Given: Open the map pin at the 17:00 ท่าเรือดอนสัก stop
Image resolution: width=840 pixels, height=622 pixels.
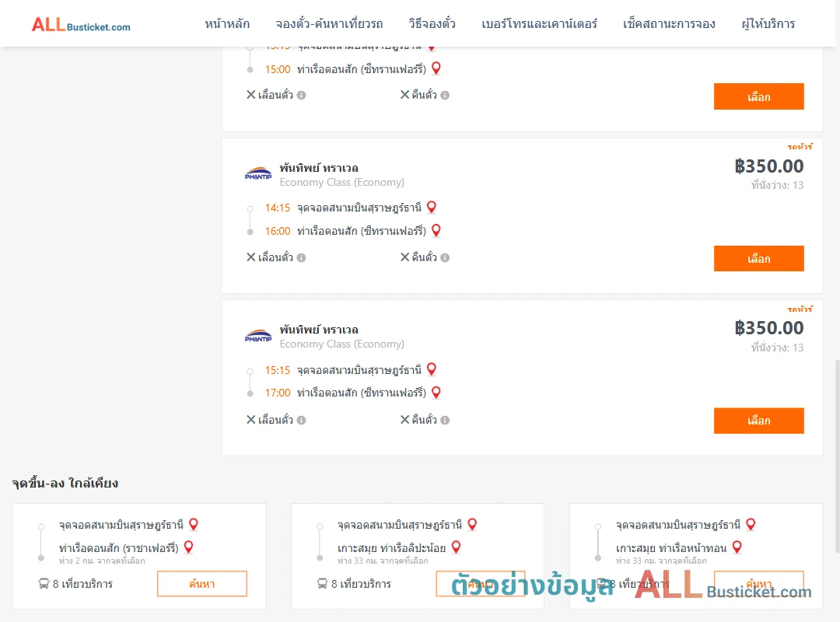Looking at the screenshot, I should coord(436,392).
